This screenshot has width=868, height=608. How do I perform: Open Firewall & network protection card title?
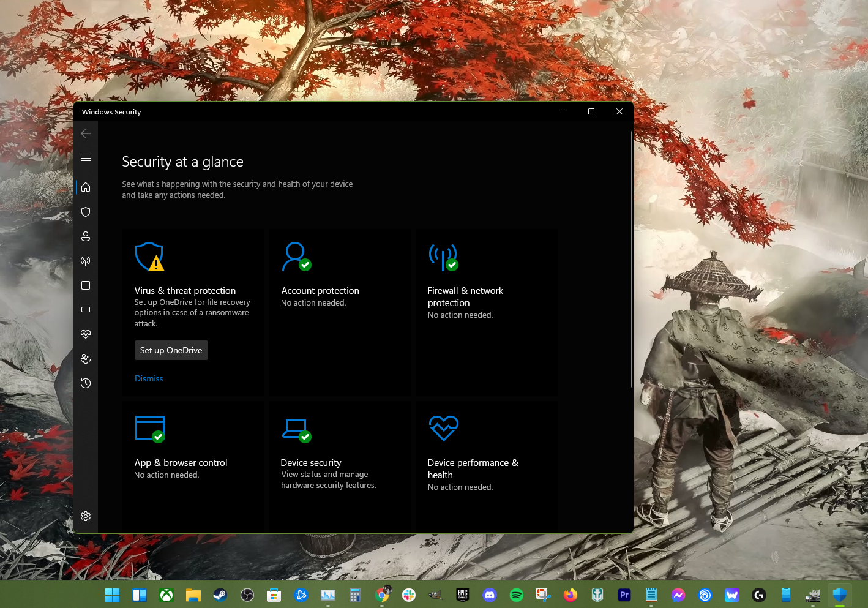465,297
